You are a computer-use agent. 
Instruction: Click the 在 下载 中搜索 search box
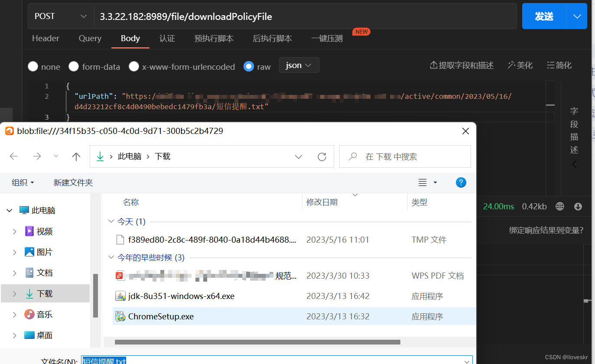click(405, 156)
